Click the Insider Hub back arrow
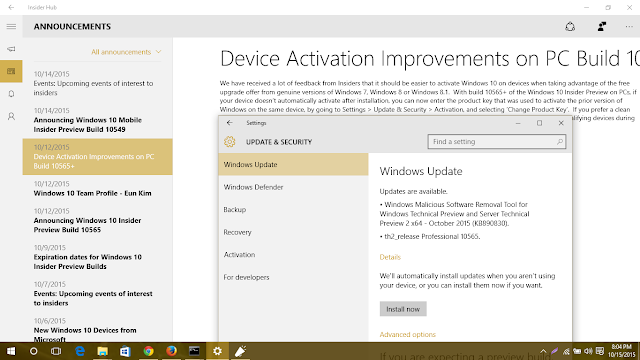640x360 pixels. 11,7
